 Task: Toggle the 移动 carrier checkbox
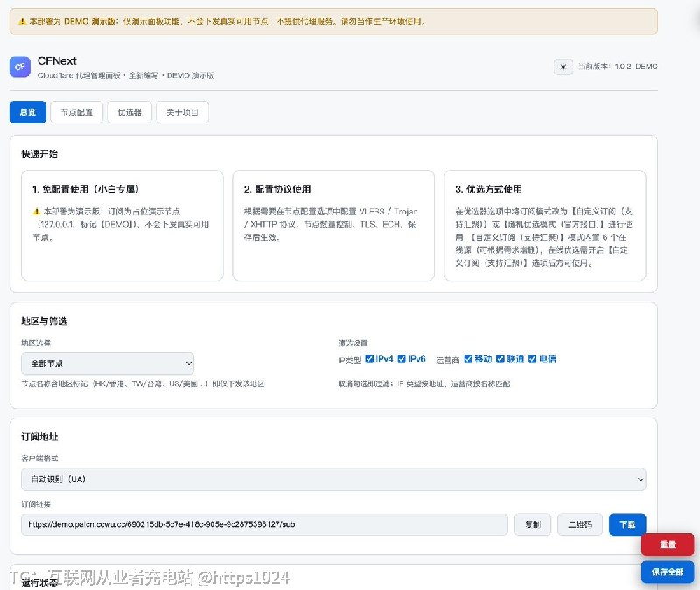tap(468, 359)
